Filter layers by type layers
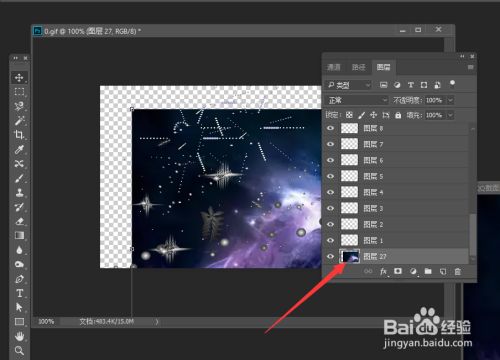This screenshot has width=500, height=360. coord(411,85)
